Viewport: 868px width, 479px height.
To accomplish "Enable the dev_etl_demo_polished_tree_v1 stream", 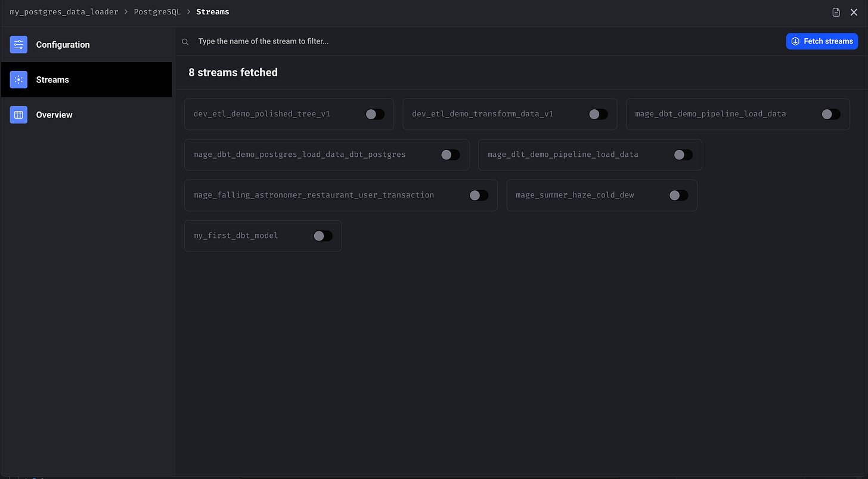I will [x=376, y=114].
